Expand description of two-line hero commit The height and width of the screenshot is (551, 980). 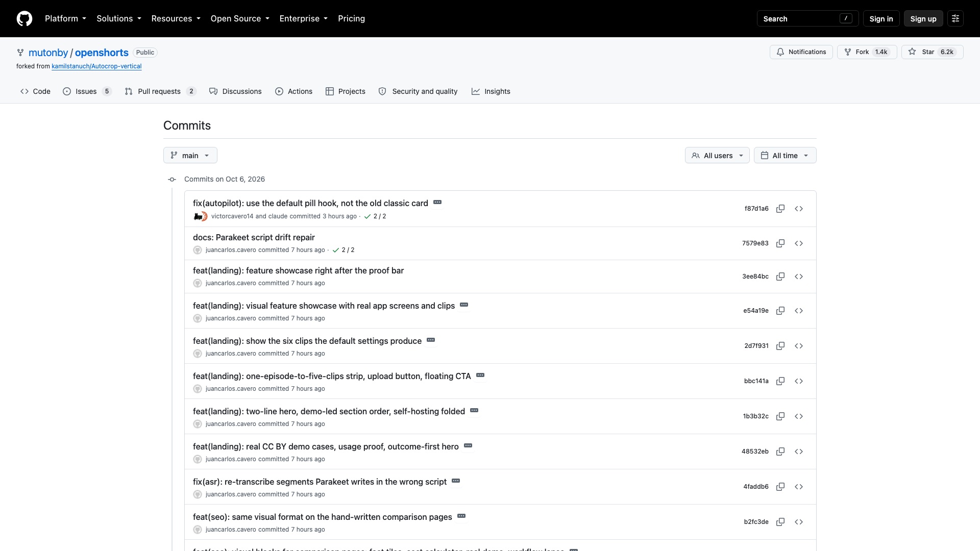coord(474,411)
